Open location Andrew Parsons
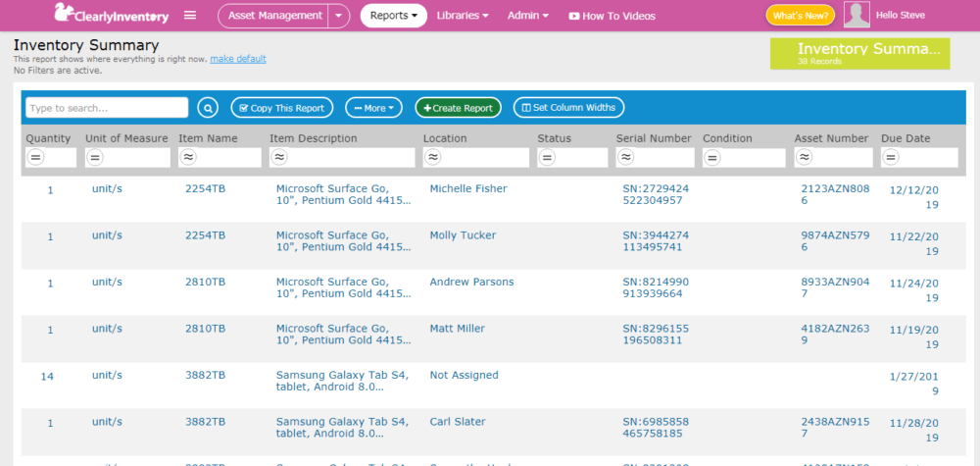 472,283
